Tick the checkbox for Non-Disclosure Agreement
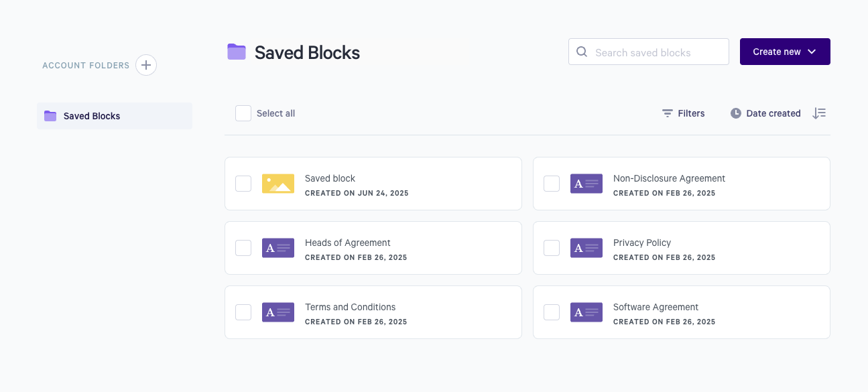 pos(552,184)
